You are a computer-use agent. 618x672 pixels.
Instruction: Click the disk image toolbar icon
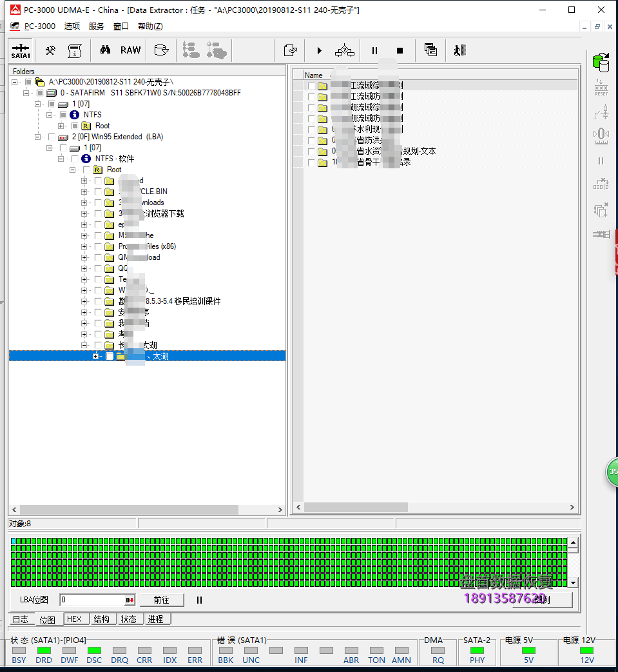click(x=161, y=50)
